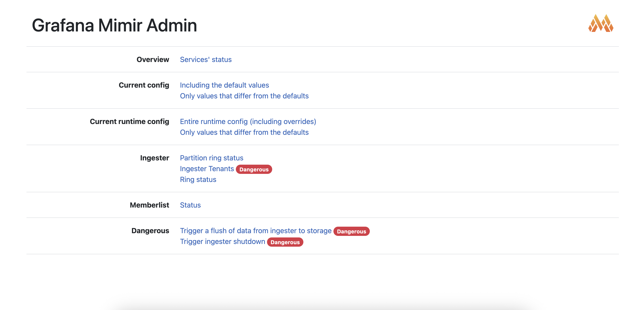Click the Overview section label
The width and height of the screenshot is (644, 310).
pos(153,60)
